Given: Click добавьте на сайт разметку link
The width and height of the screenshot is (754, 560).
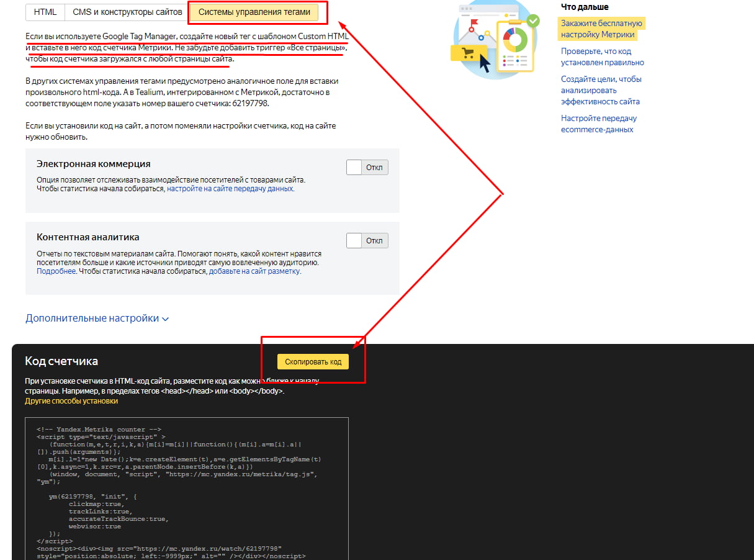Looking at the screenshot, I should tap(254, 271).
